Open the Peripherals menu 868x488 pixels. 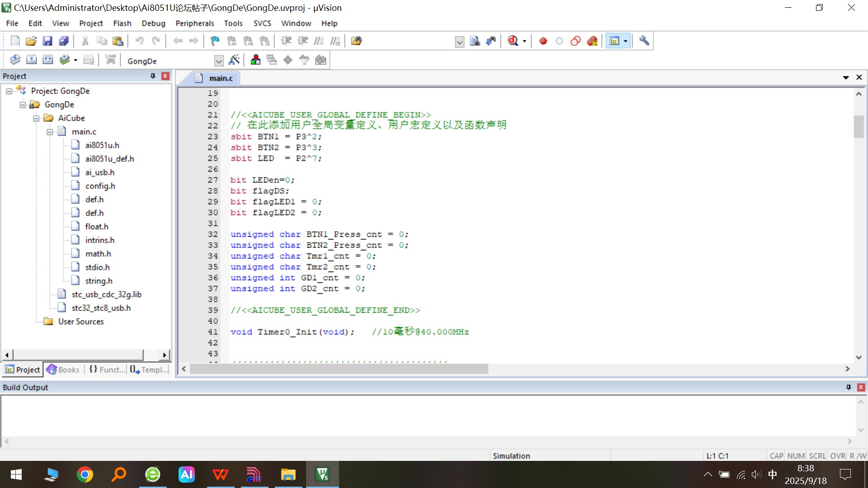pos(194,23)
